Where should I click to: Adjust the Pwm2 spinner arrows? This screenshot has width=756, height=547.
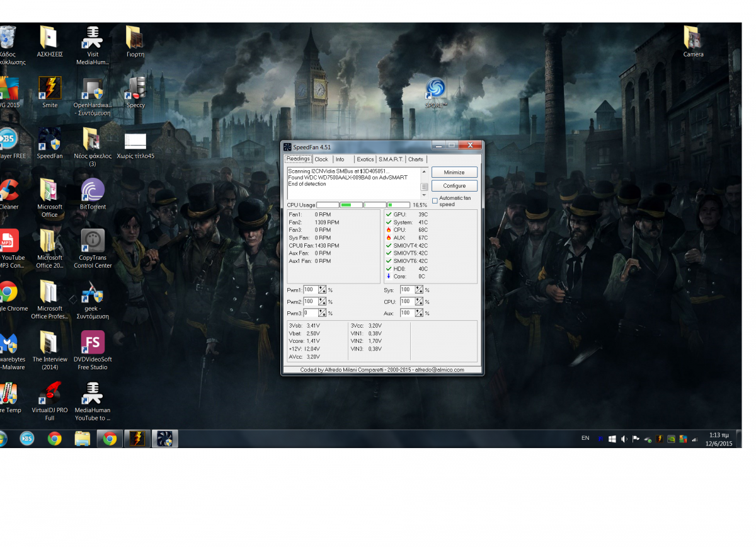(x=323, y=302)
